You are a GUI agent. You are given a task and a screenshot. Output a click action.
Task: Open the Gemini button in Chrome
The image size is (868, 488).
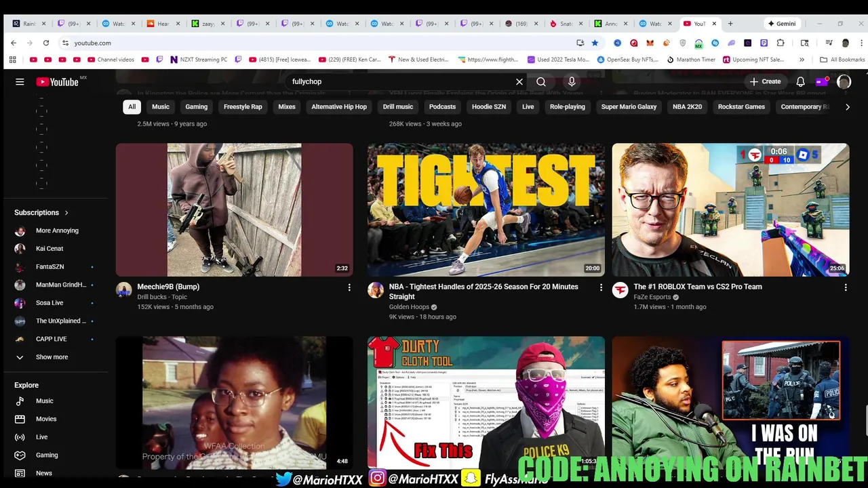[782, 24]
